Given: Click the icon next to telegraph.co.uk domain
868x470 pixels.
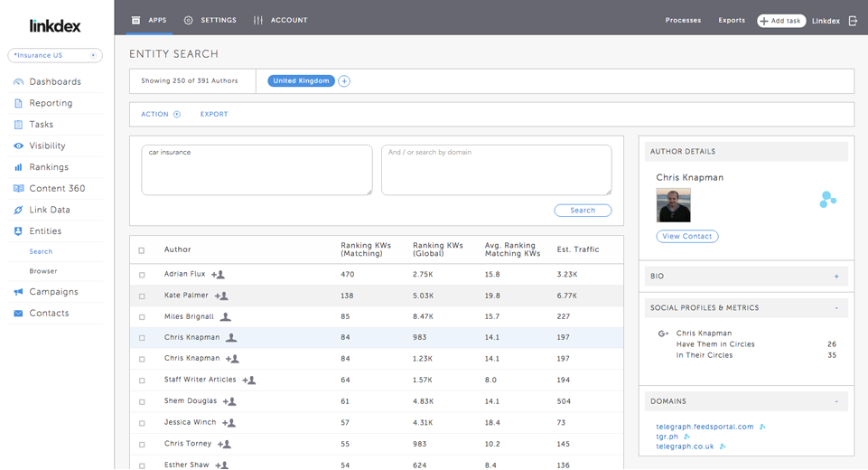Looking at the screenshot, I should pyautogui.click(x=723, y=446).
